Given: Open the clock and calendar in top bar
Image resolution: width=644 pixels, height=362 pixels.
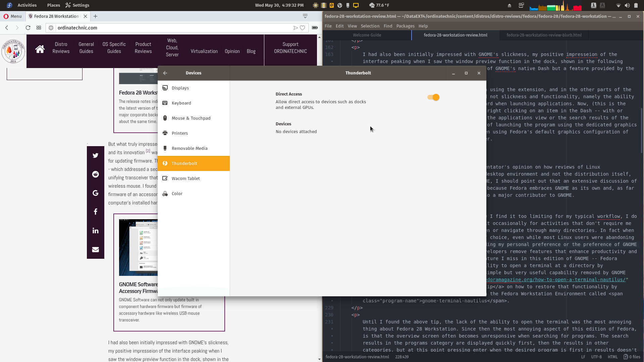Looking at the screenshot, I should (279, 5).
